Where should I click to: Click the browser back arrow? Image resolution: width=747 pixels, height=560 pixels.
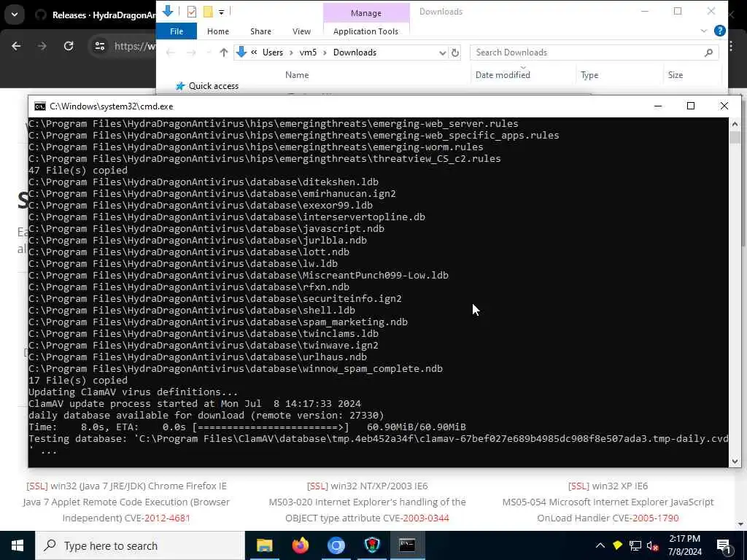point(16,46)
